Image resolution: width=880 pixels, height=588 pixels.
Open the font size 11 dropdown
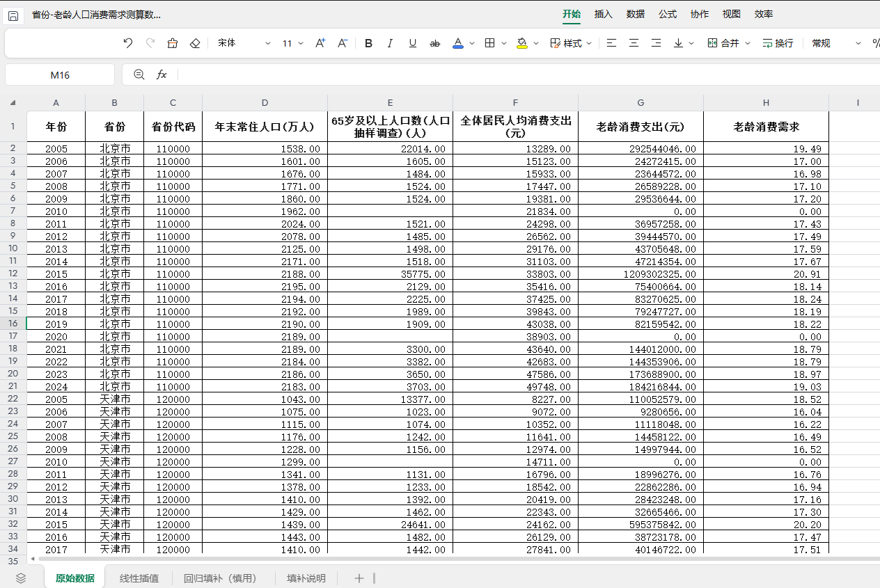(293, 43)
